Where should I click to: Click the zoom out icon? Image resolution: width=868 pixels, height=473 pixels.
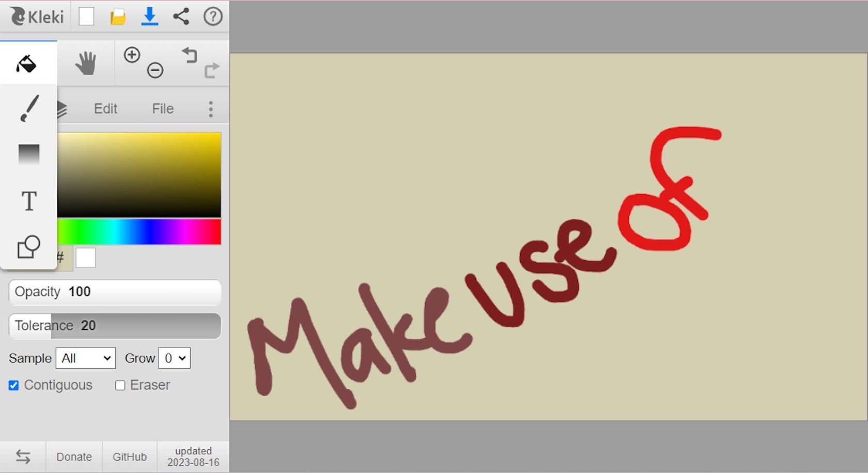click(155, 70)
